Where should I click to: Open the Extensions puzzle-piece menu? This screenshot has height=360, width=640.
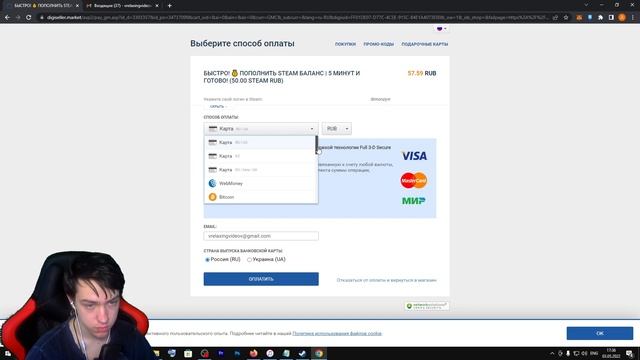click(600, 18)
